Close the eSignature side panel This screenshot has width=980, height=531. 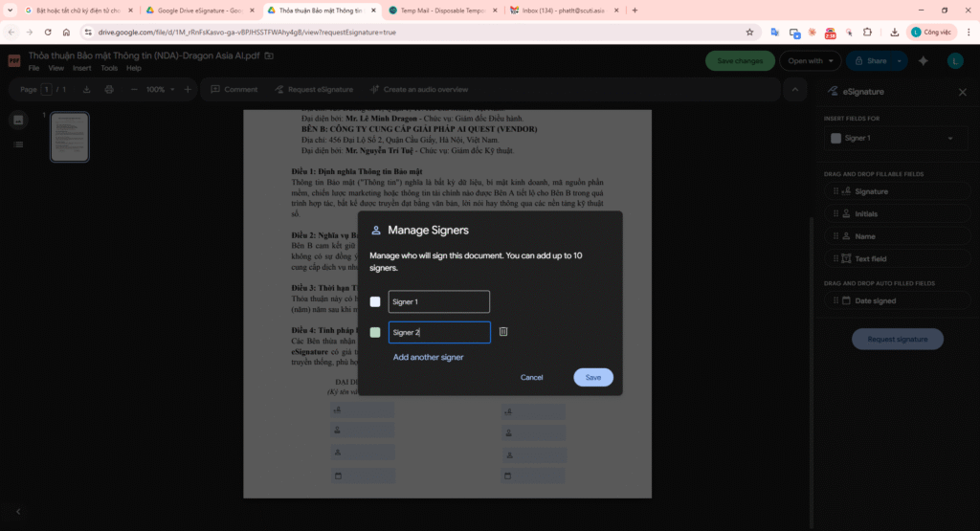(x=963, y=92)
